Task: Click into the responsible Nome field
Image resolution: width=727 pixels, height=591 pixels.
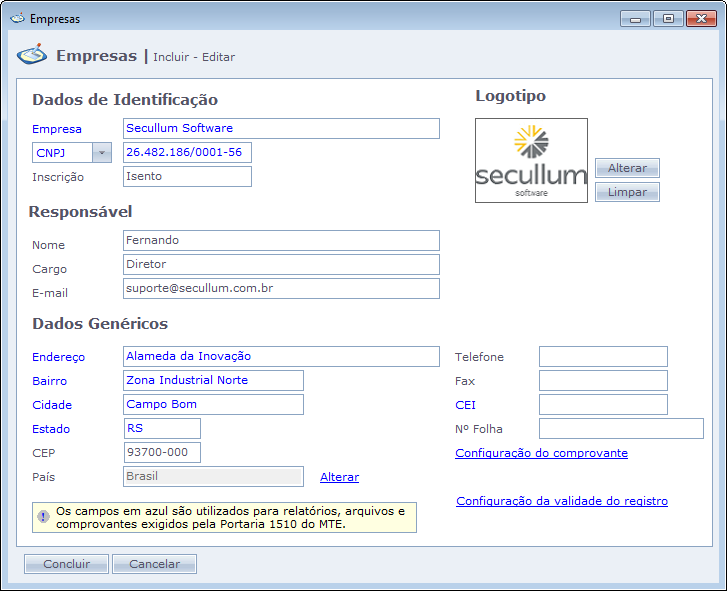Action: click(281, 241)
